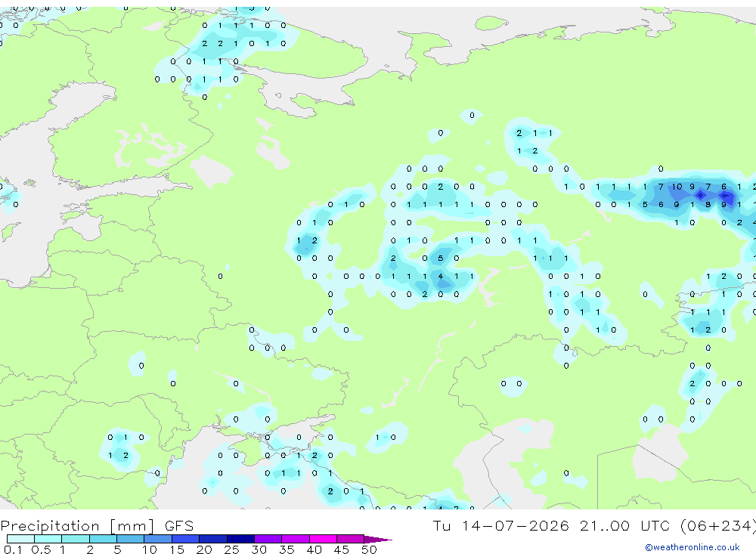Click the '40' legend scale label
Viewport: 756px width, 554px height.
click(x=314, y=549)
